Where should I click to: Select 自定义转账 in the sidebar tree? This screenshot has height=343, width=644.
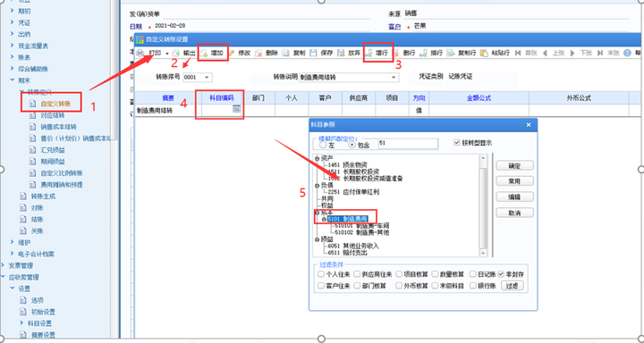[x=55, y=104]
